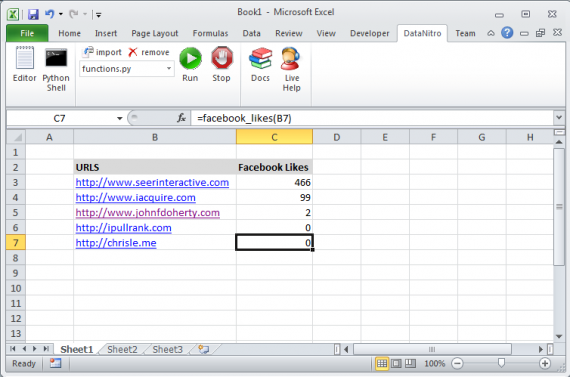Image resolution: width=570 pixels, height=377 pixels.
Task: Open the ipullrank.com link
Action: 124,228
